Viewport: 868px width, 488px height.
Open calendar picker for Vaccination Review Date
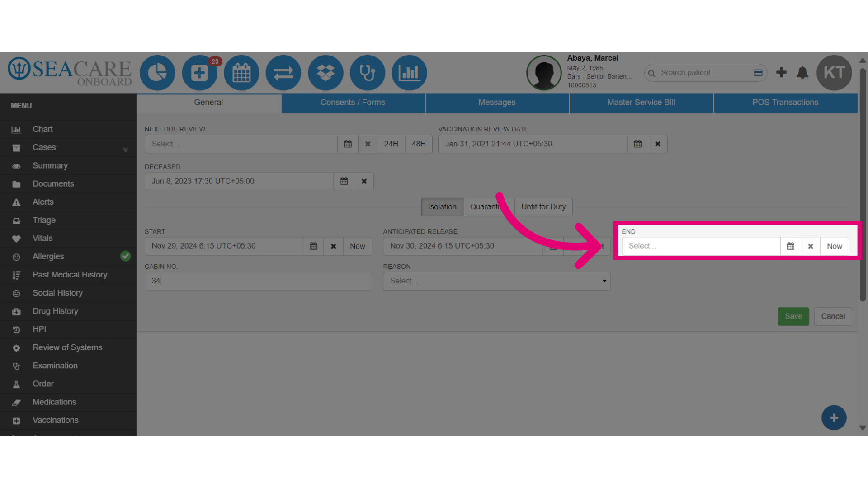(x=637, y=144)
